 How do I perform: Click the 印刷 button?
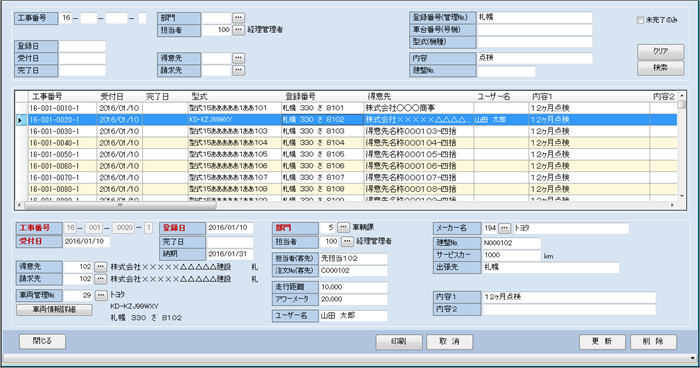[399, 342]
